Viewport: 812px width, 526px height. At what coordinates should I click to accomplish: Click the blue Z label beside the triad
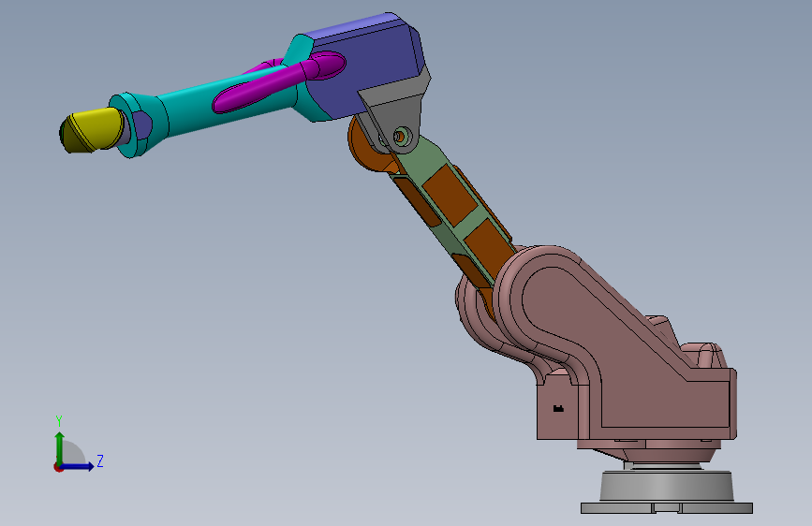[100, 460]
